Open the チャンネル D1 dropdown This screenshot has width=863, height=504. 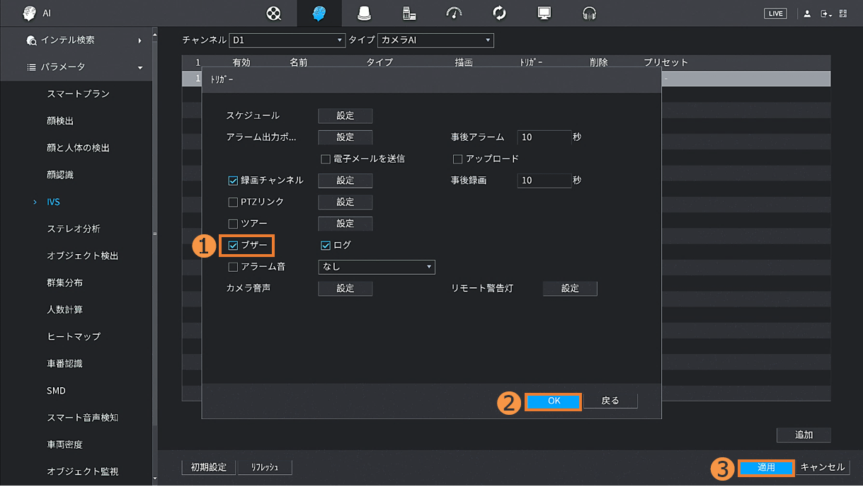tap(287, 40)
